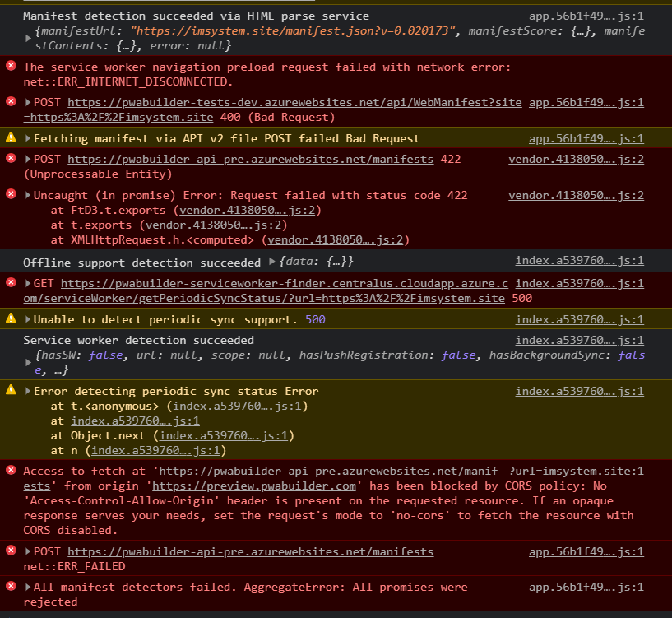The width and height of the screenshot is (672, 618).
Task: Click the error icon on the POST net::ERR_FAILED entry
Action: [10, 552]
